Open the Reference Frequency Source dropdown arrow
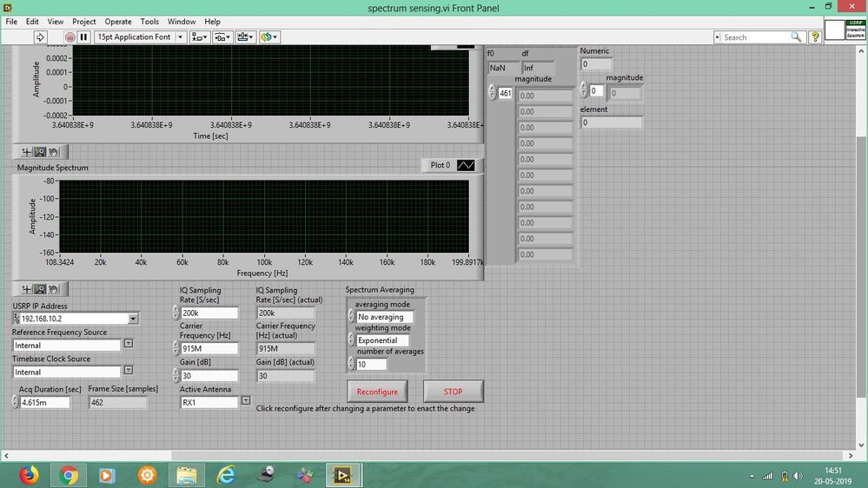 pos(128,344)
